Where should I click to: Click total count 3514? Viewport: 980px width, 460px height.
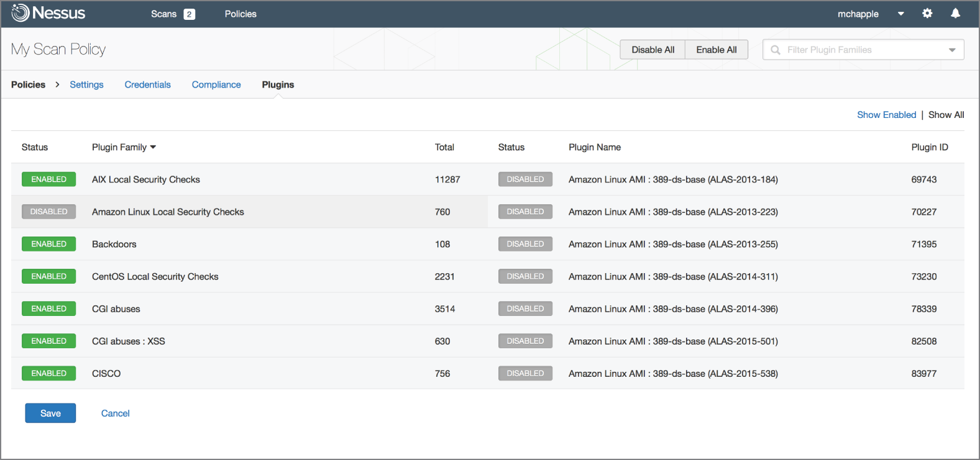coord(445,309)
